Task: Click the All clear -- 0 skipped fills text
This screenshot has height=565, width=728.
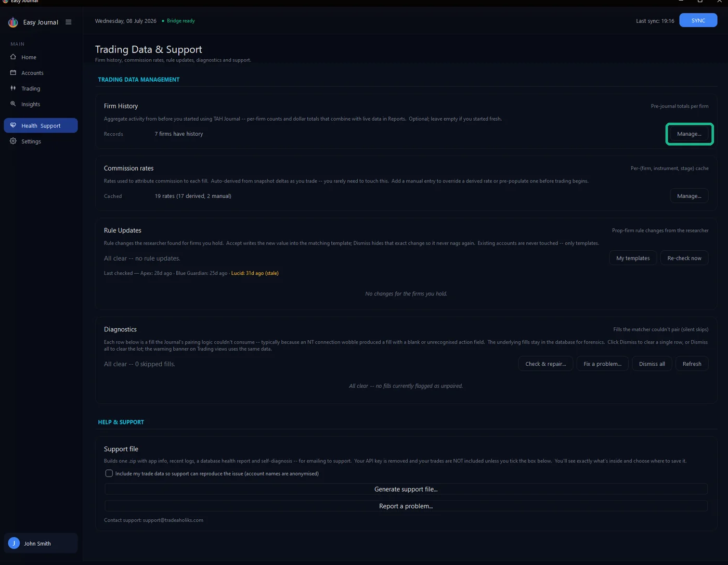Action: pyautogui.click(x=139, y=364)
